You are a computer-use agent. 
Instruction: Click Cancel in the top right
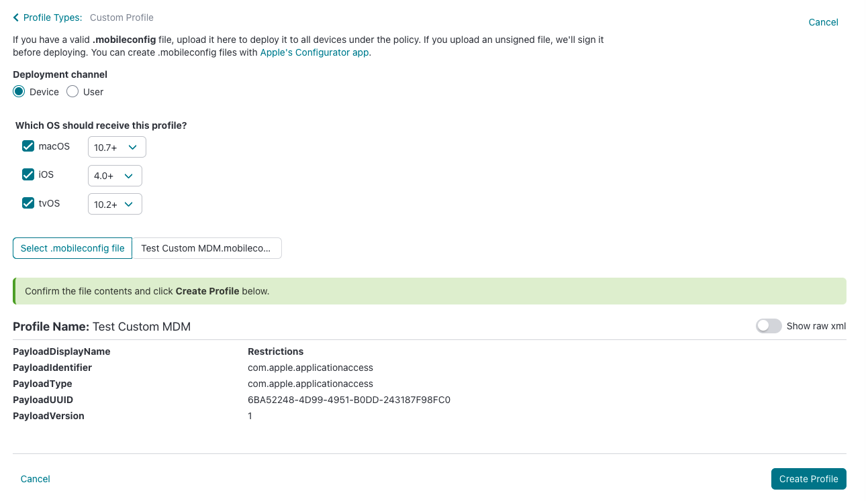(823, 22)
